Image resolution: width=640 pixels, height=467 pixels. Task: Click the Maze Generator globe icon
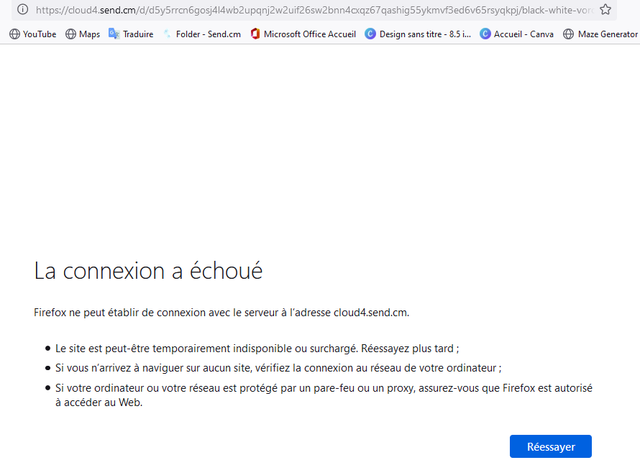[x=568, y=34]
